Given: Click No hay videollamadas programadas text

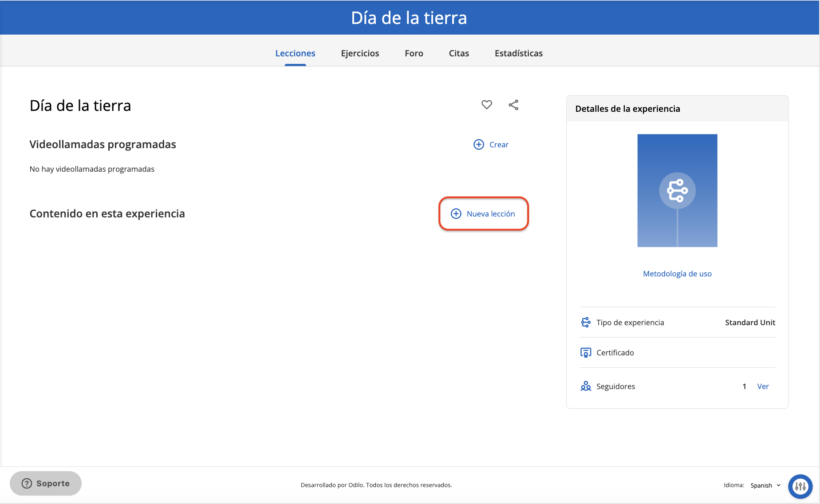Looking at the screenshot, I should pyautogui.click(x=92, y=169).
